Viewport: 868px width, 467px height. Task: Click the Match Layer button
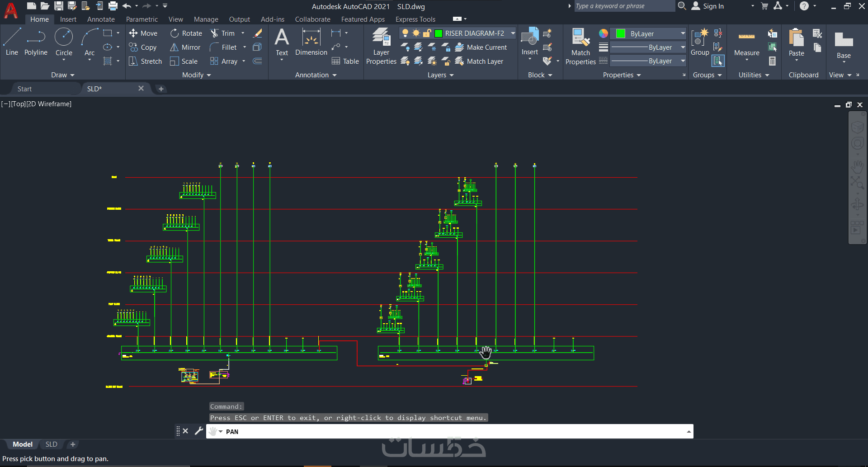pyautogui.click(x=479, y=61)
